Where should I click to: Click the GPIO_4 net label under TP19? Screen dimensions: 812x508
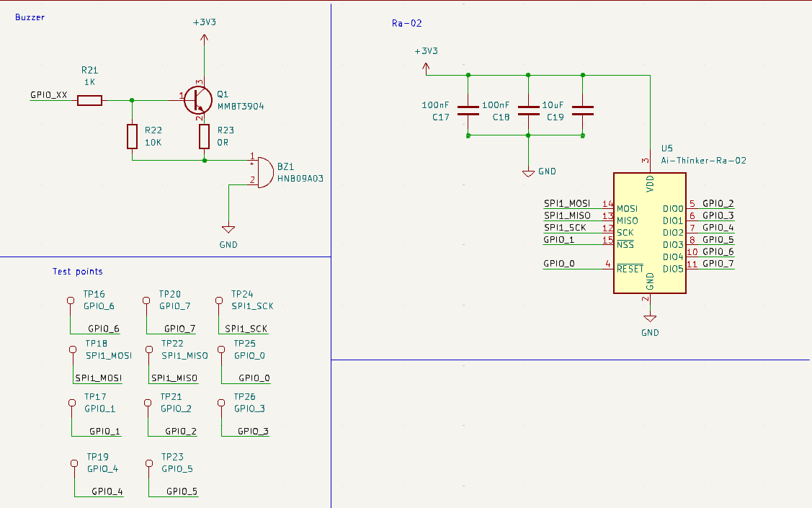coord(107,491)
